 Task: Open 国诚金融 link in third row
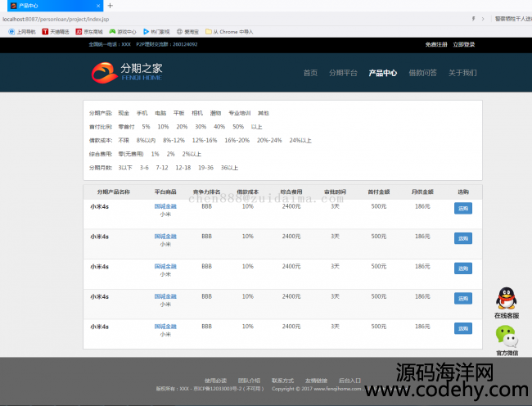click(165, 266)
